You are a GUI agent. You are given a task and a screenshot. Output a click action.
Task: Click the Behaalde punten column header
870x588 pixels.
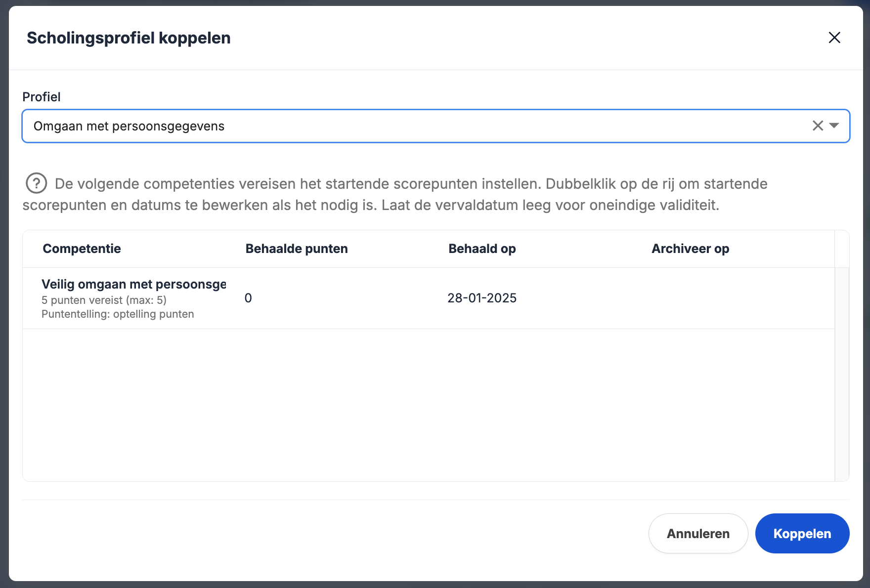[297, 249]
